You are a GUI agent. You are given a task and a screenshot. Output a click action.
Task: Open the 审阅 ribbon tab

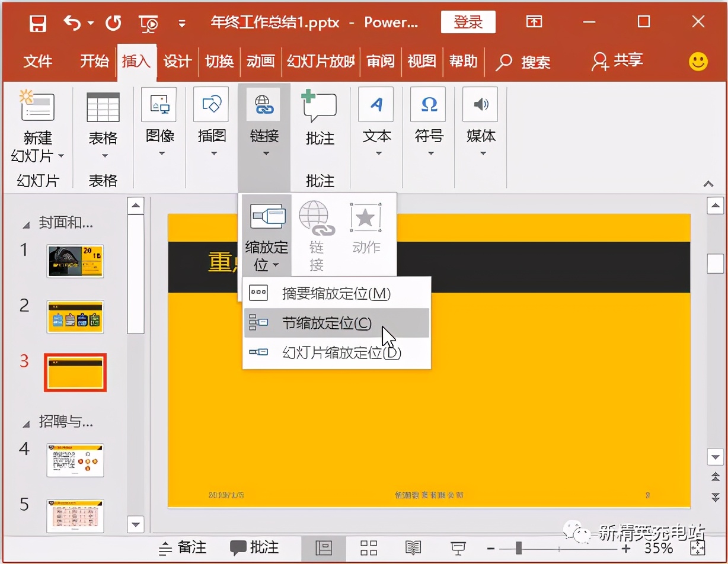[x=381, y=61]
